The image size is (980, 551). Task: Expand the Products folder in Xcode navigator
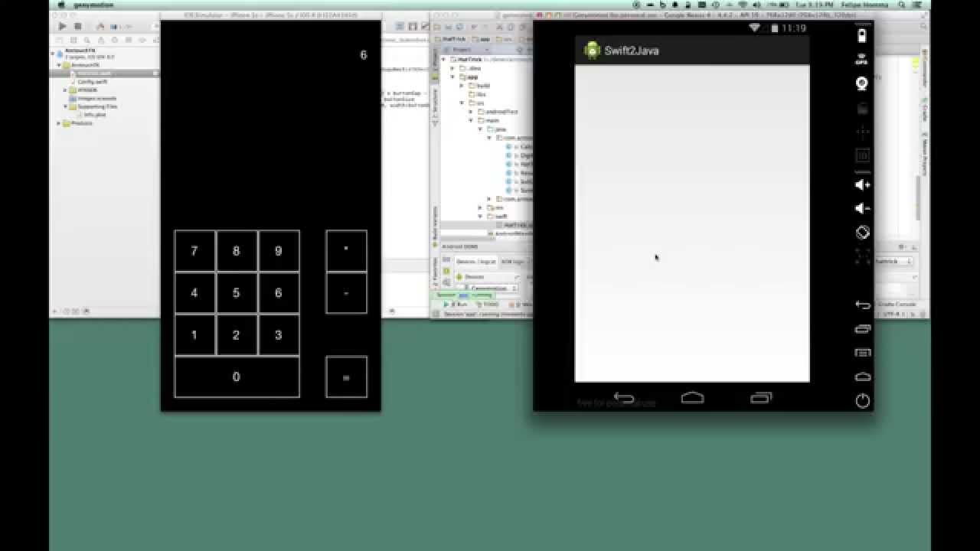coord(59,123)
